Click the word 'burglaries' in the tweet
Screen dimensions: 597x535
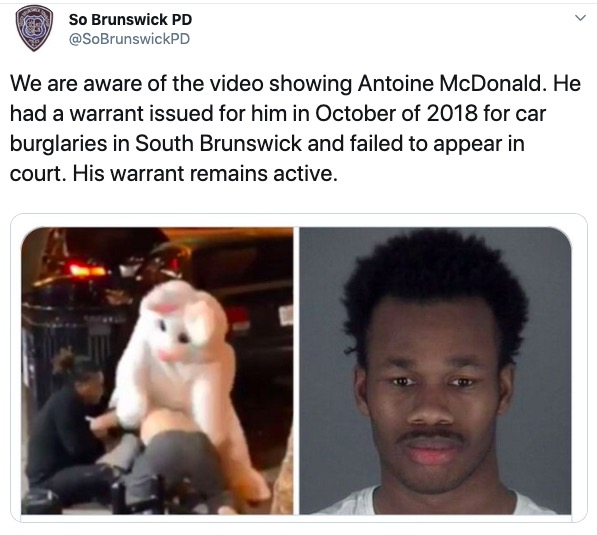(59, 144)
